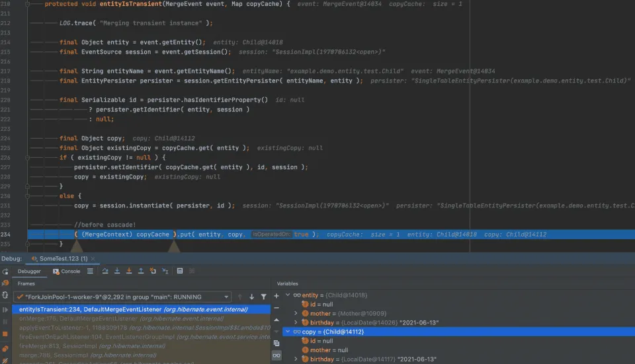Select the entity = {Child@14018} variable row
This screenshot has height=364, width=635.
coord(458,295)
